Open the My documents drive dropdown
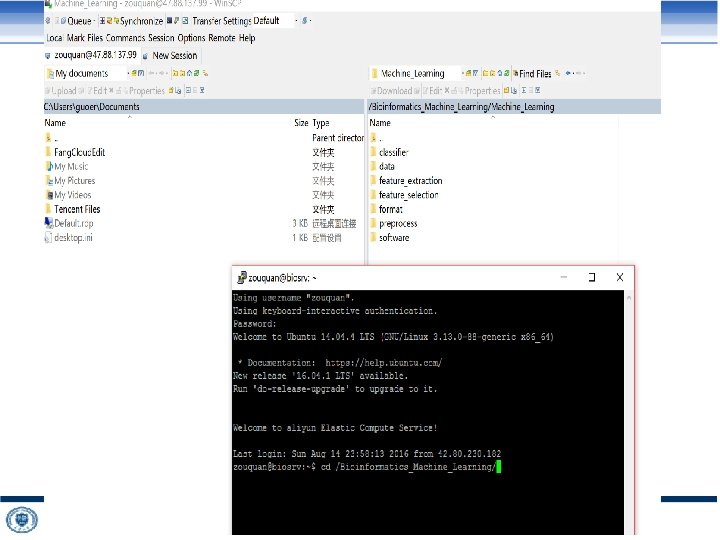Image resolution: width=720 pixels, height=540 pixels. (87, 73)
